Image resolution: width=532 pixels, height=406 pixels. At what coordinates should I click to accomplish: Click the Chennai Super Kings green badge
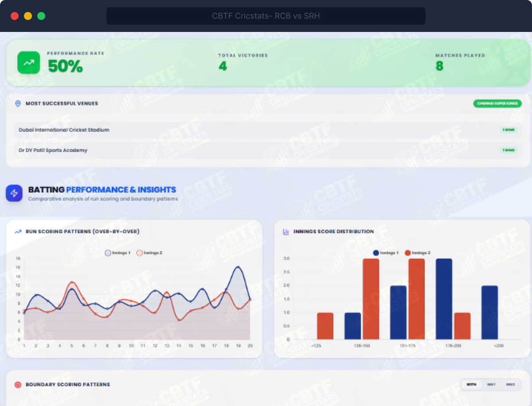click(x=497, y=103)
